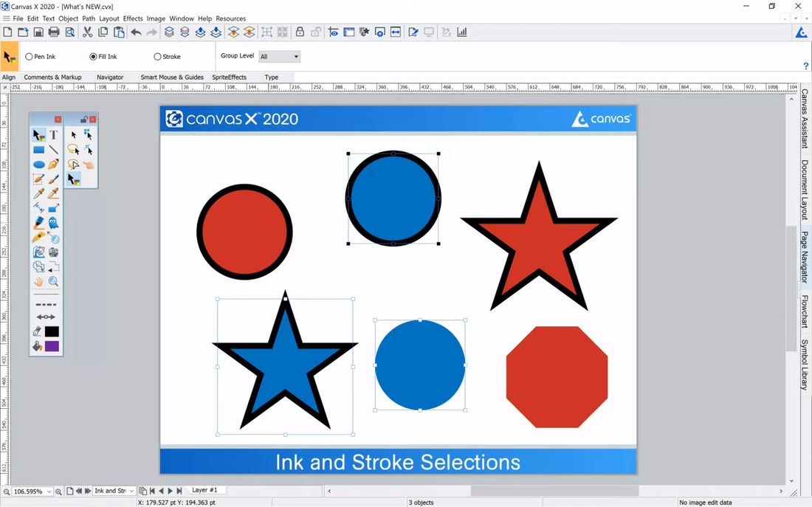The image size is (812, 507).
Task: Click the purple fill ink swatch
Action: click(x=52, y=346)
